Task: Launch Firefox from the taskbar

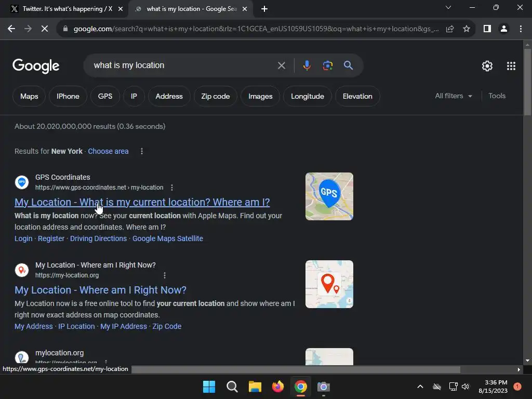Action: coord(278,387)
